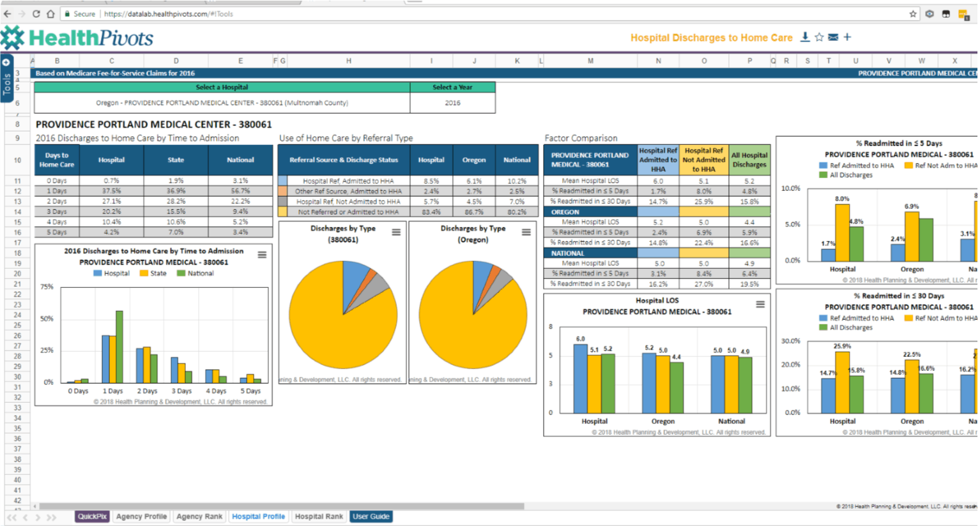The width and height of the screenshot is (980, 526).
Task: Toggle State series in time-to-admission chart legend
Action: click(x=153, y=273)
